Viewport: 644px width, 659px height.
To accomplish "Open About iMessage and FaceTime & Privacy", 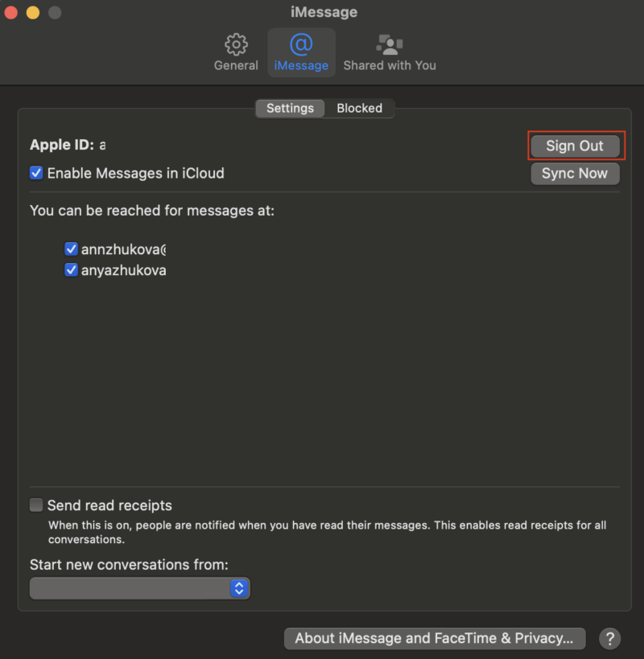I will click(434, 639).
